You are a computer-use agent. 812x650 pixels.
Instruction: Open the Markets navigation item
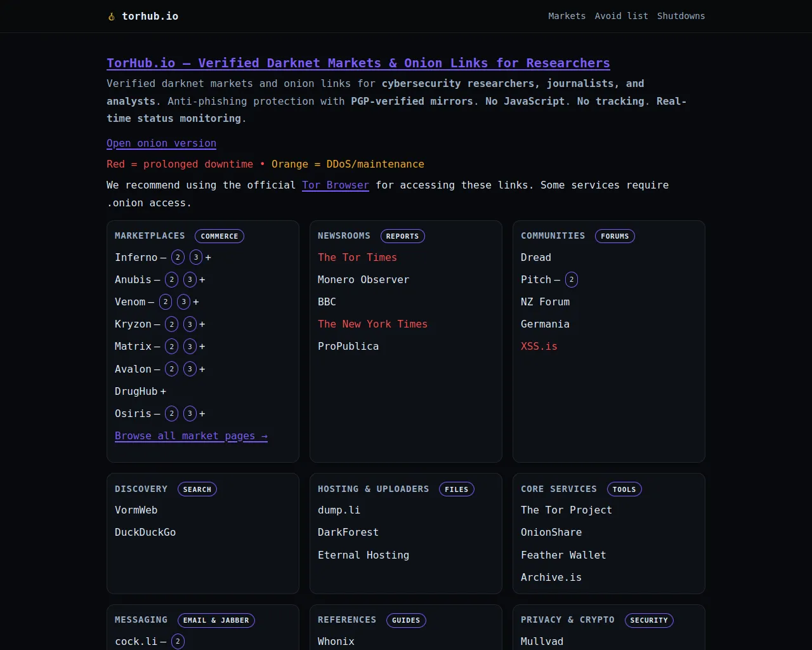click(566, 16)
